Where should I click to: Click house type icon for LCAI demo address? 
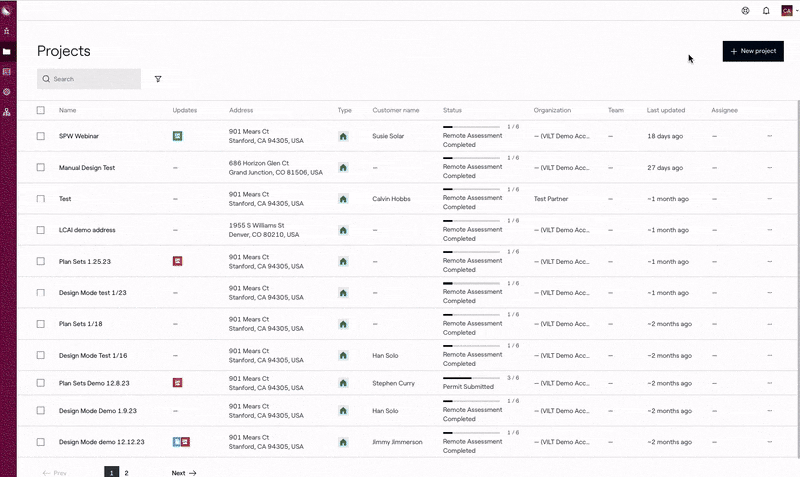(343, 230)
